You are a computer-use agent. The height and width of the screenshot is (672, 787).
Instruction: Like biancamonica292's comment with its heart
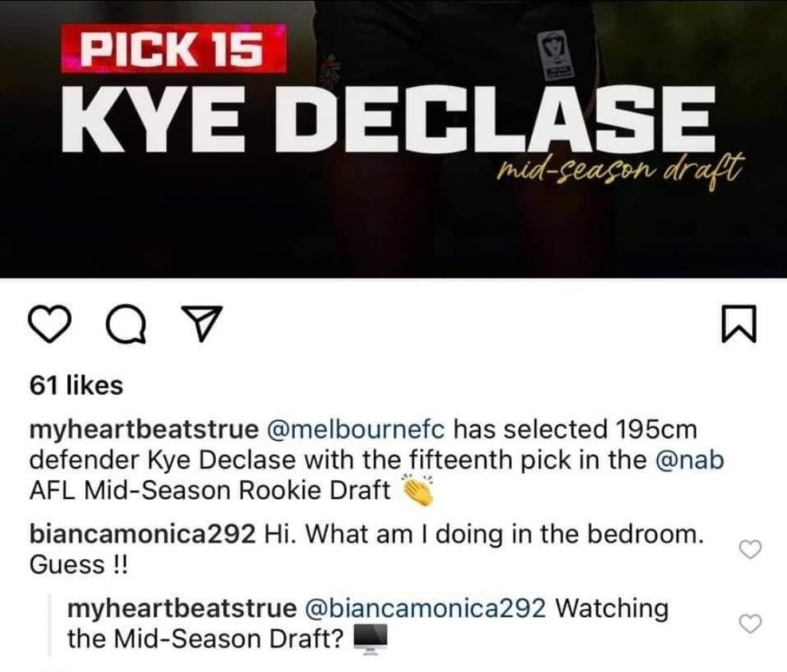tap(751, 549)
